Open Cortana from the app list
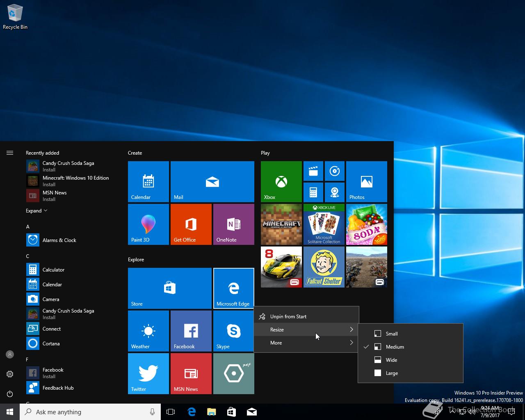This screenshot has height=420, width=525. pos(72,344)
